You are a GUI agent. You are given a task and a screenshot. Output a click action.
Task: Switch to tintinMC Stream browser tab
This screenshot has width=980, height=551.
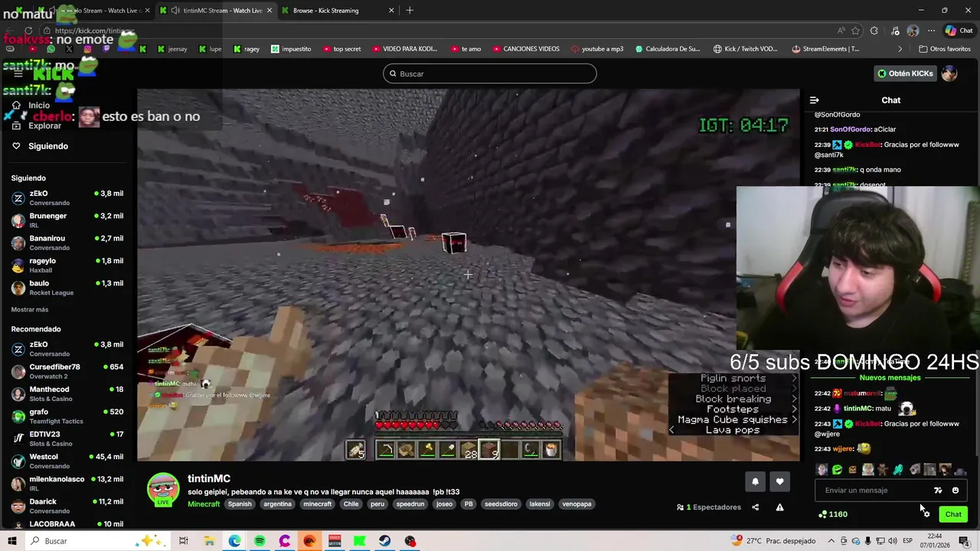(217, 11)
